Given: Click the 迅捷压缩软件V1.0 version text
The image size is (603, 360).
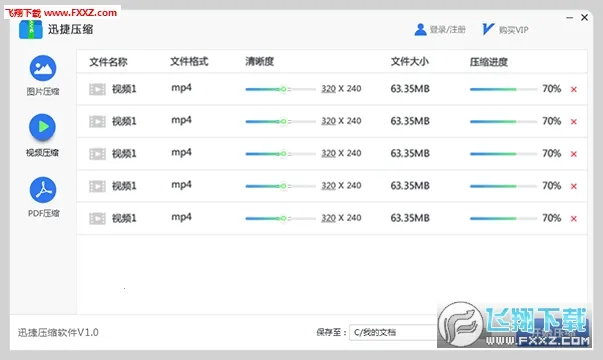Looking at the screenshot, I should 58,332.
